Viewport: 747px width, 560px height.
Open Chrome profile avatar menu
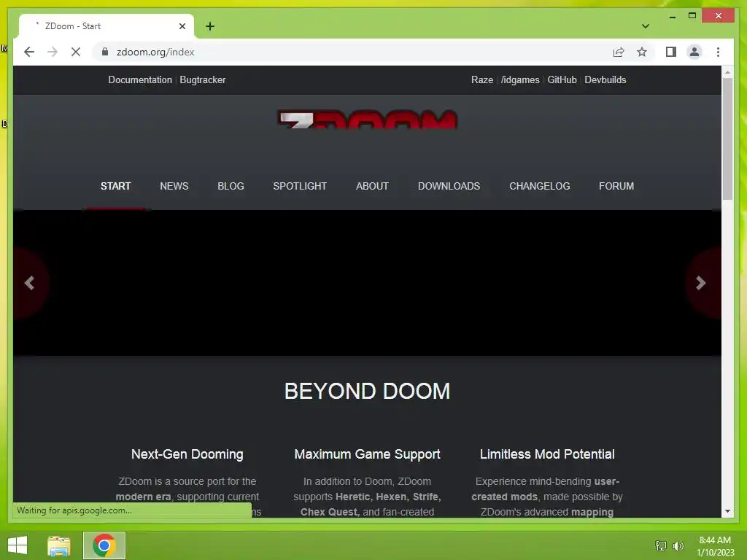click(694, 52)
